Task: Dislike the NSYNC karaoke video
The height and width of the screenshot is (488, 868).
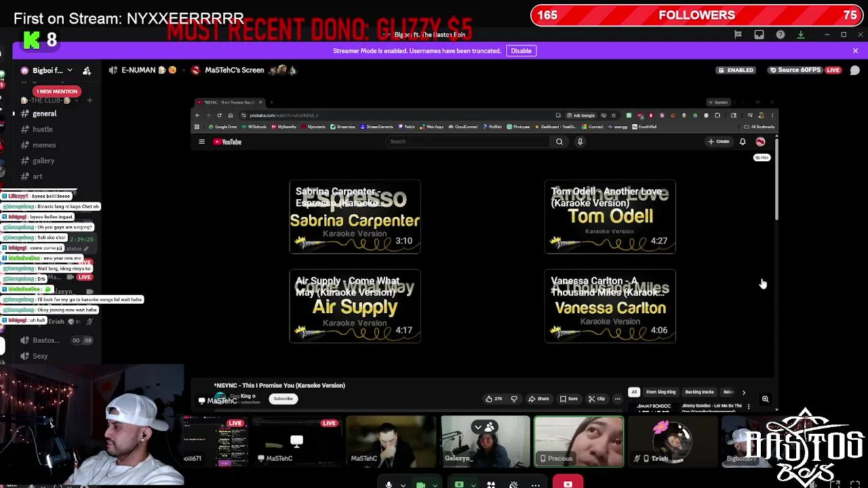Action: click(x=514, y=399)
